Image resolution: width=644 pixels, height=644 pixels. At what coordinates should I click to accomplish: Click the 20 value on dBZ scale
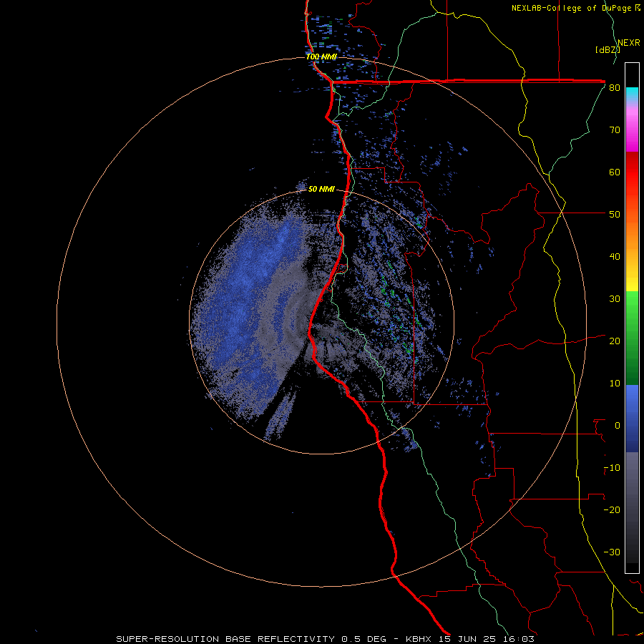tap(615, 341)
